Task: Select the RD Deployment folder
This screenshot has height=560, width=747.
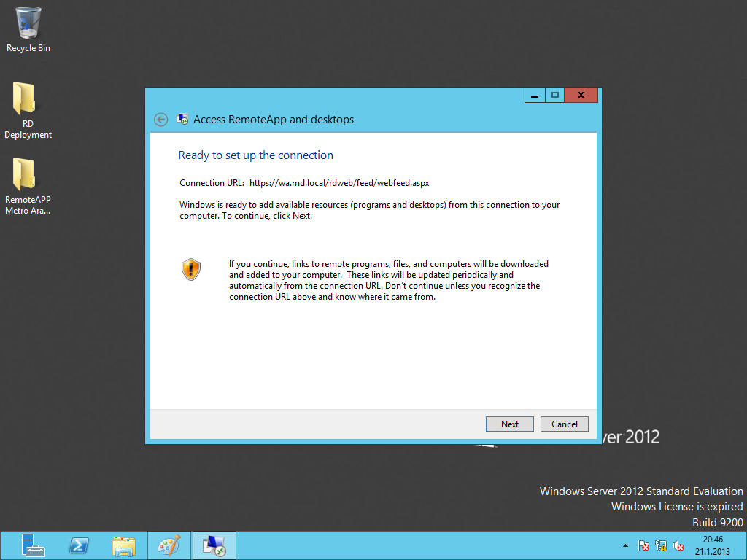Action: [24, 98]
